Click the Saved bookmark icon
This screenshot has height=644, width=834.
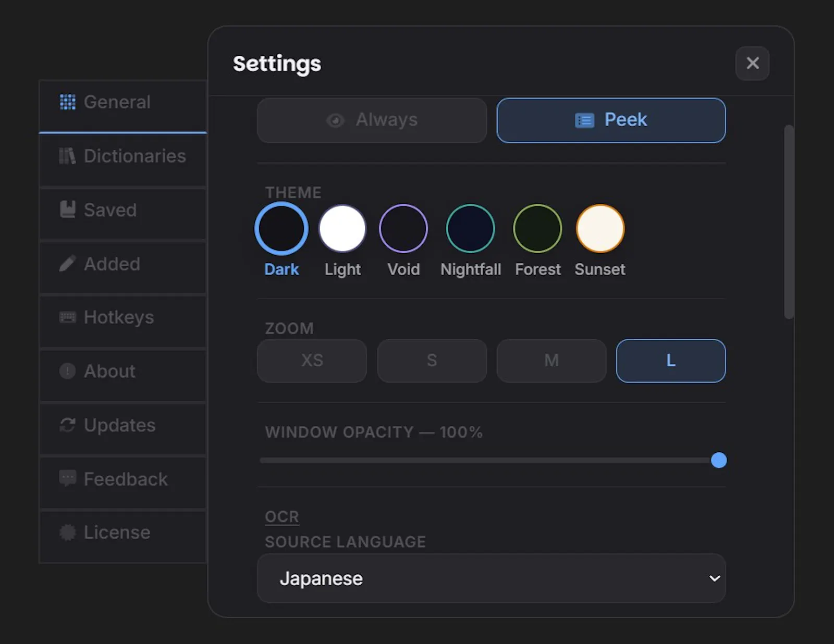(67, 209)
